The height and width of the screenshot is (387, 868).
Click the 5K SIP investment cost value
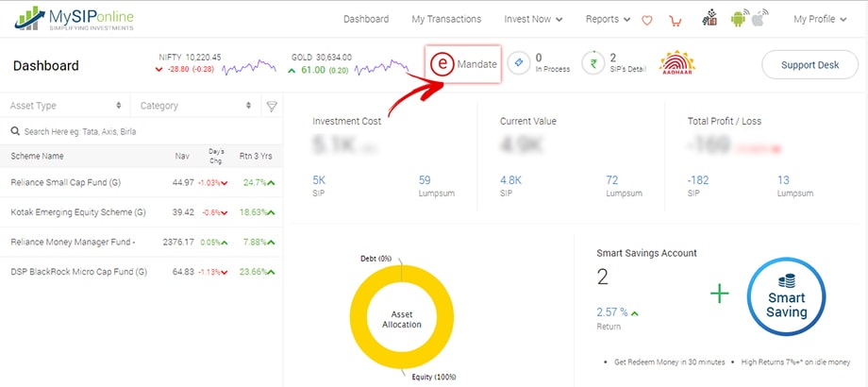tap(320, 180)
